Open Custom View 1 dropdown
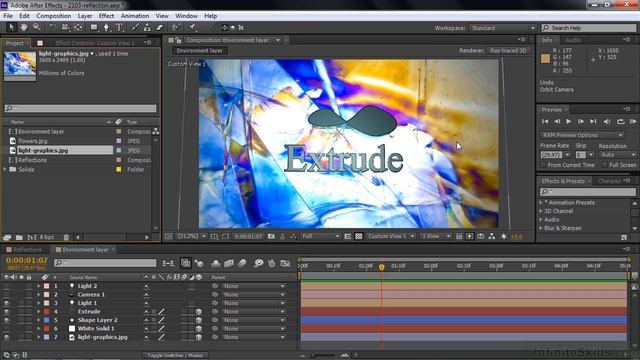Viewport: 640px width, 360px height. pyautogui.click(x=391, y=236)
